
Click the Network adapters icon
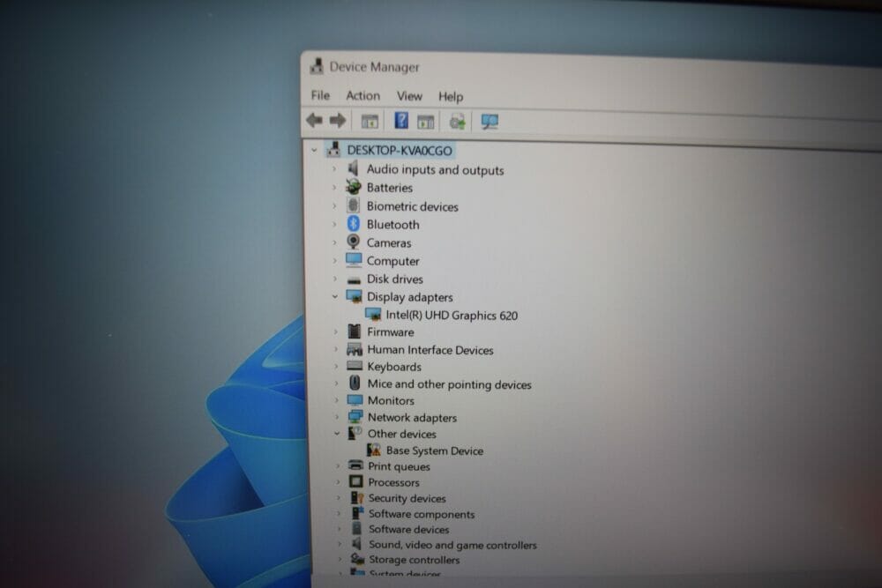355,417
